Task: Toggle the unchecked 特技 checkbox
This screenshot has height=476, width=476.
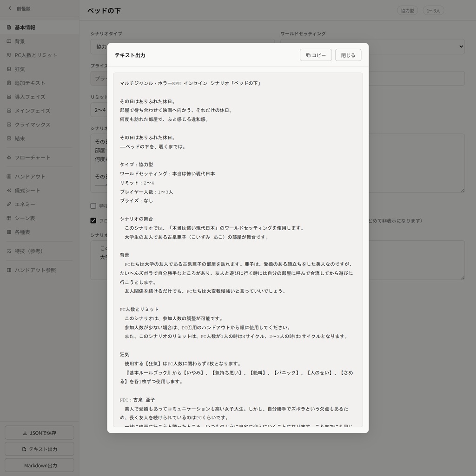Action: (x=93, y=206)
